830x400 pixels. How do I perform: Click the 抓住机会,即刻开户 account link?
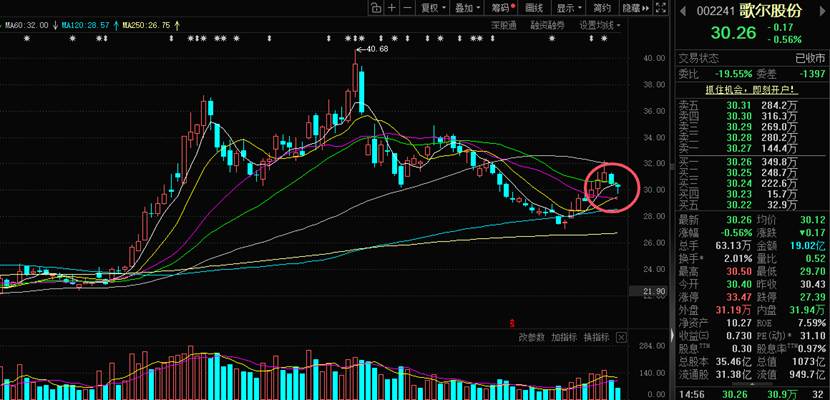(752, 90)
